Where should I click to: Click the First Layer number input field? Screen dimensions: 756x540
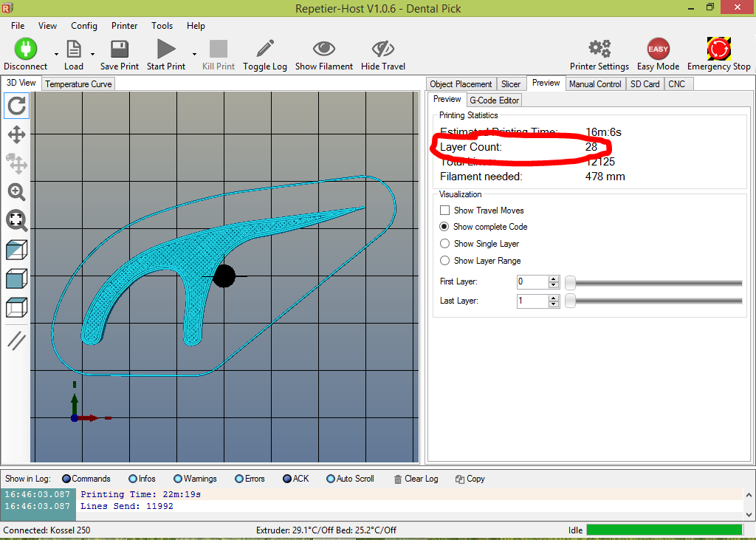(533, 282)
